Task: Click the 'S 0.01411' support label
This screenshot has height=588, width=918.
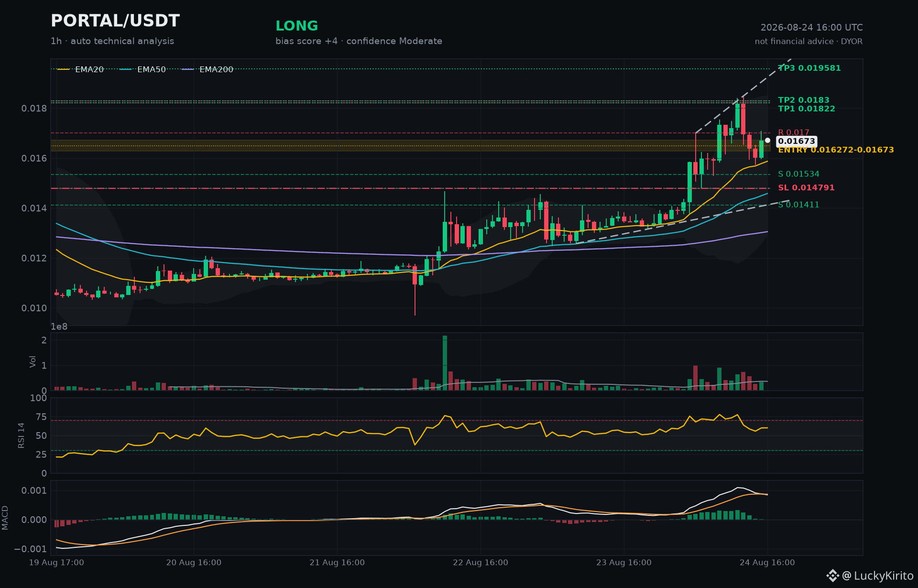Action: tap(798, 205)
